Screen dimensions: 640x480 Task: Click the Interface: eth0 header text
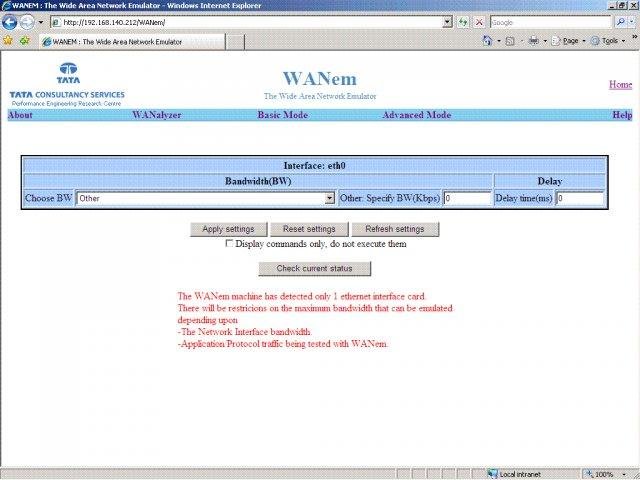(x=314, y=166)
